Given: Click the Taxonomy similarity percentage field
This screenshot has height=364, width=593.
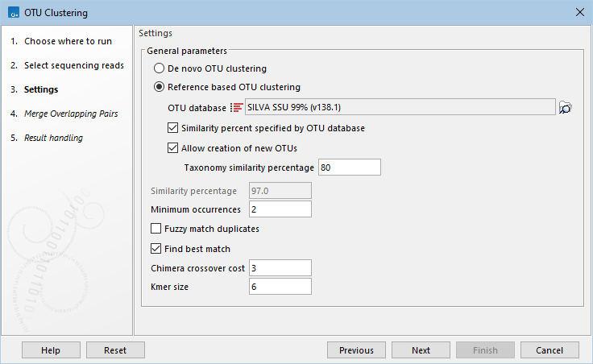Looking at the screenshot, I should coord(349,168).
